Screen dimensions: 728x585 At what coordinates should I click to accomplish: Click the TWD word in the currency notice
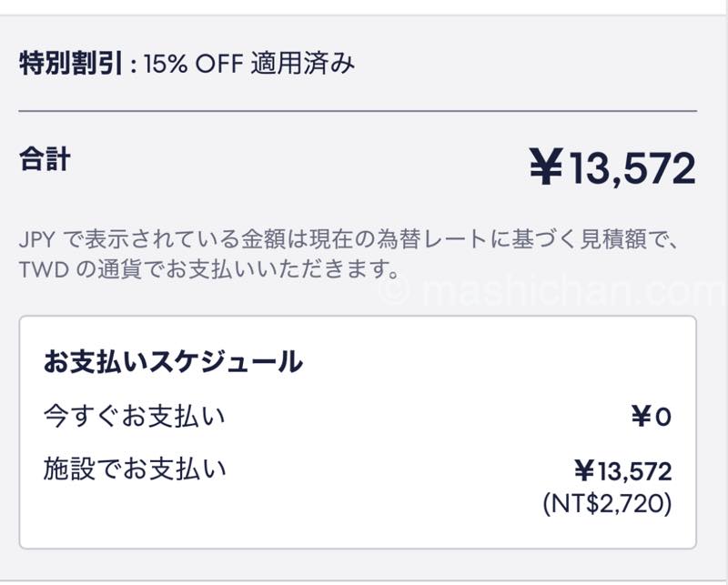click(39, 269)
